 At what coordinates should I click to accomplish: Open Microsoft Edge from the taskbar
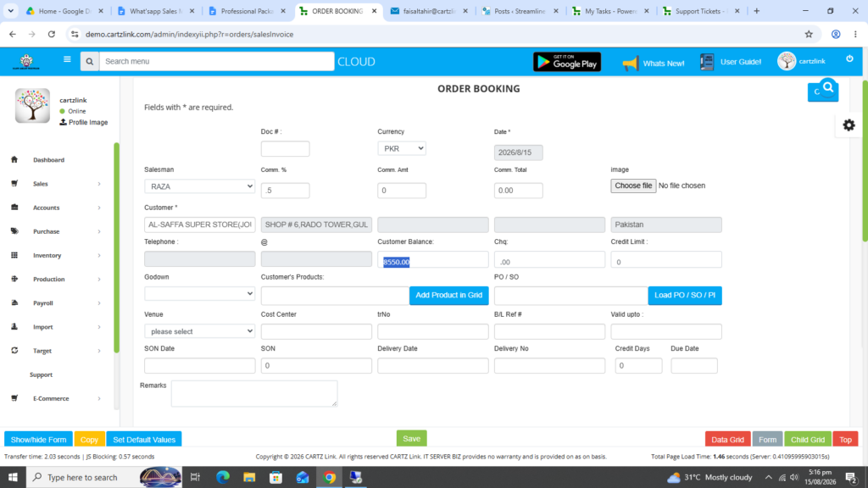point(223,477)
